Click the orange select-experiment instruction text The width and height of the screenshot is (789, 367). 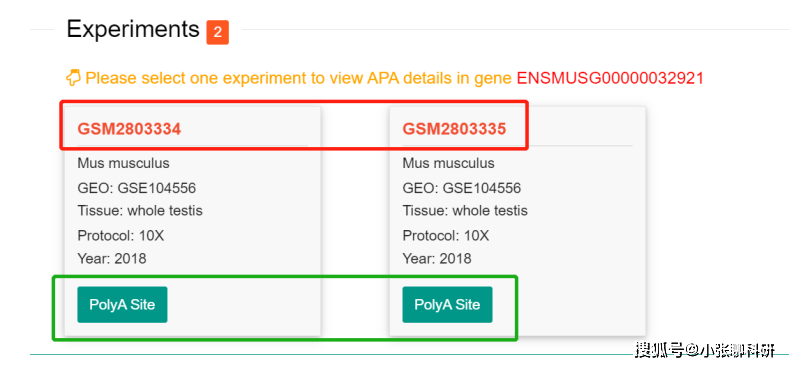click(x=299, y=79)
